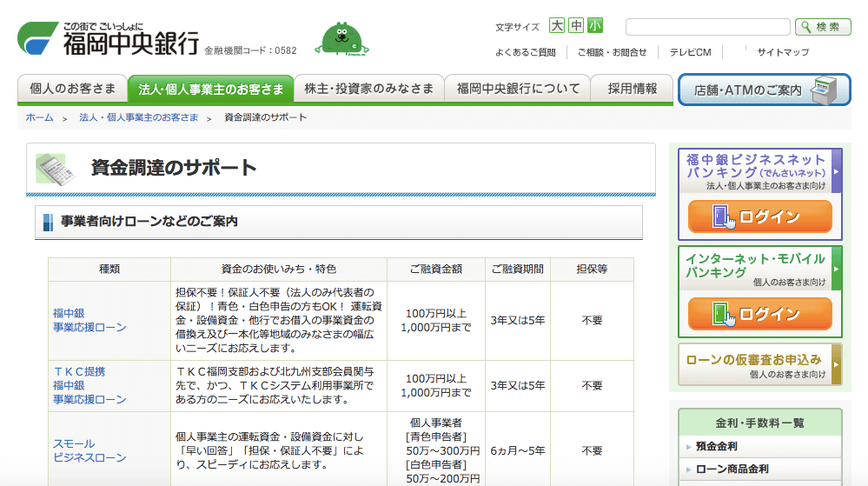Open インターネット・モバイルバンキング banner heading
The height and width of the screenshot is (486, 868).
tap(755, 265)
